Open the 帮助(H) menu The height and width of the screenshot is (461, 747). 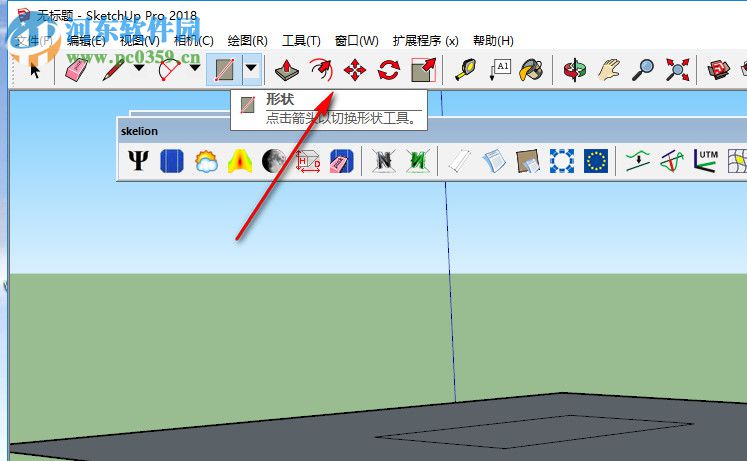click(493, 40)
